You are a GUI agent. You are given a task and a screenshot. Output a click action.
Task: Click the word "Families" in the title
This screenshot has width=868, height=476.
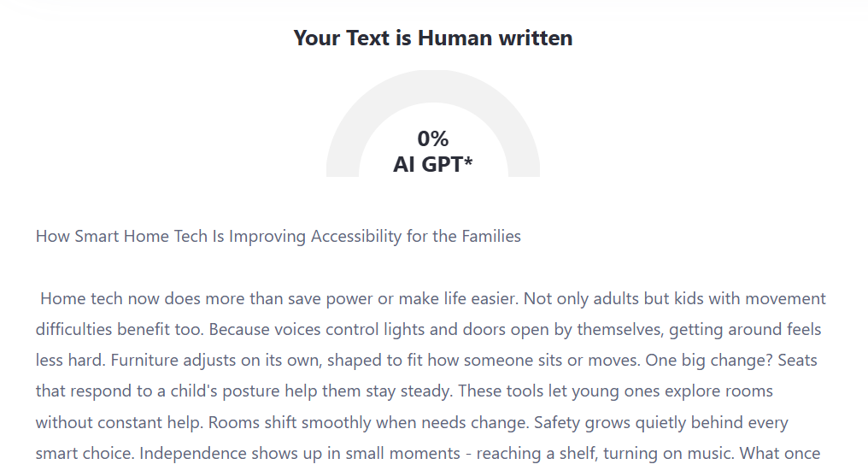pos(490,236)
